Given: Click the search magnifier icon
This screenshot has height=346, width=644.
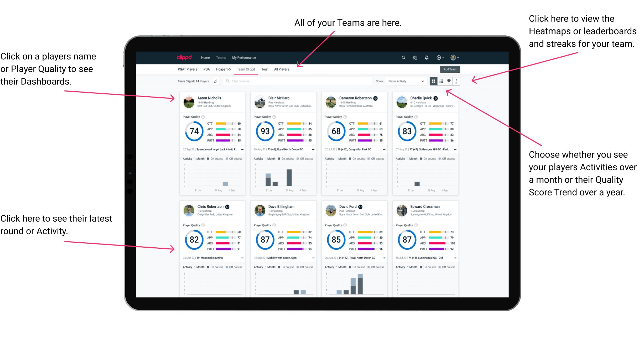Looking at the screenshot, I should click(402, 57).
